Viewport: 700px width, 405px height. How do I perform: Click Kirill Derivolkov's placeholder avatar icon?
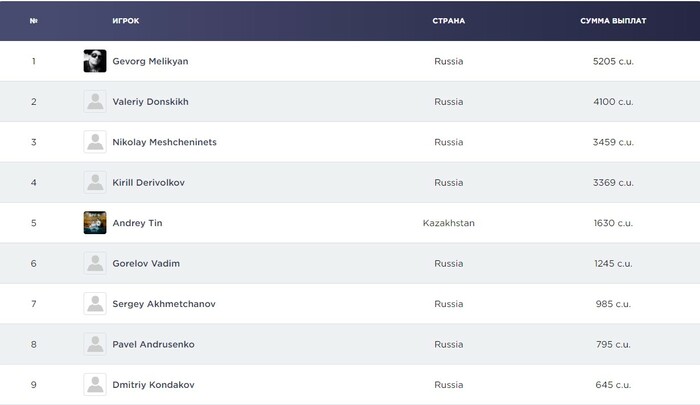click(95, 183)
